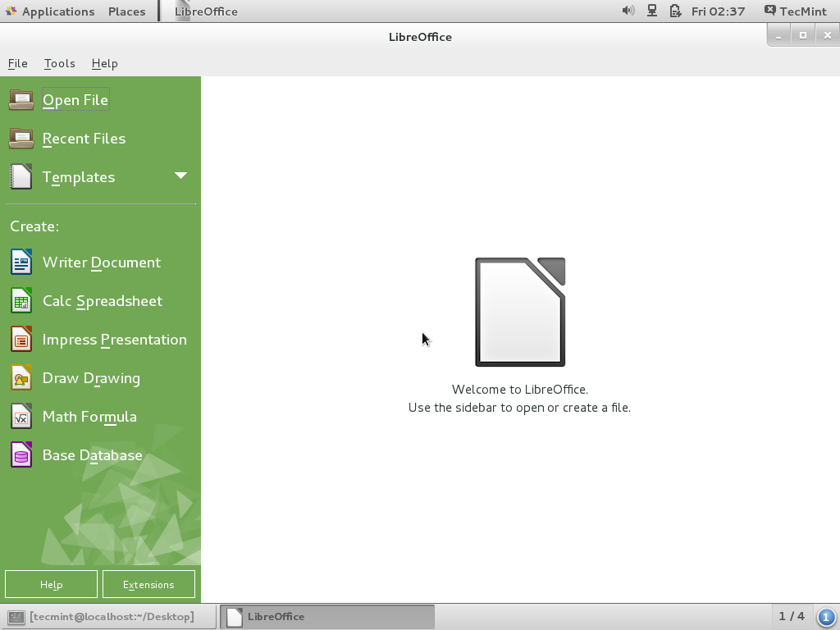This screenshot has height=630, width=840.
Task: Create a new Math Formula
Action: tap(89, 416)
